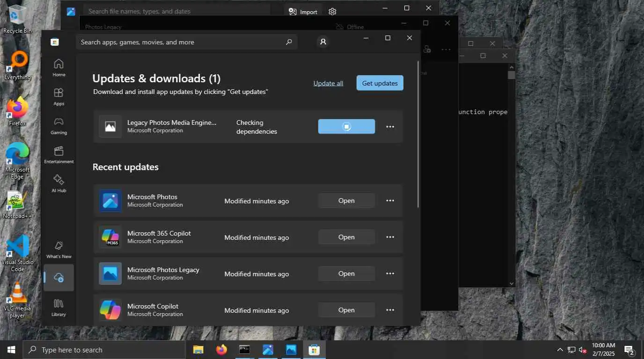This screenshot has width=644, height=359.
Task: Open the notification center icon
Action: coord(629,350)
